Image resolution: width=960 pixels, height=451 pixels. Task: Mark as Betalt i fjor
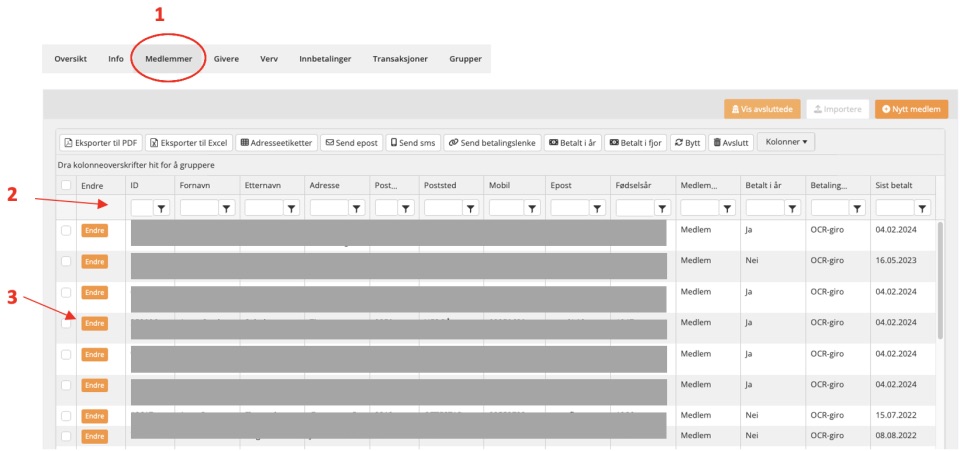(x=636, y=143)
